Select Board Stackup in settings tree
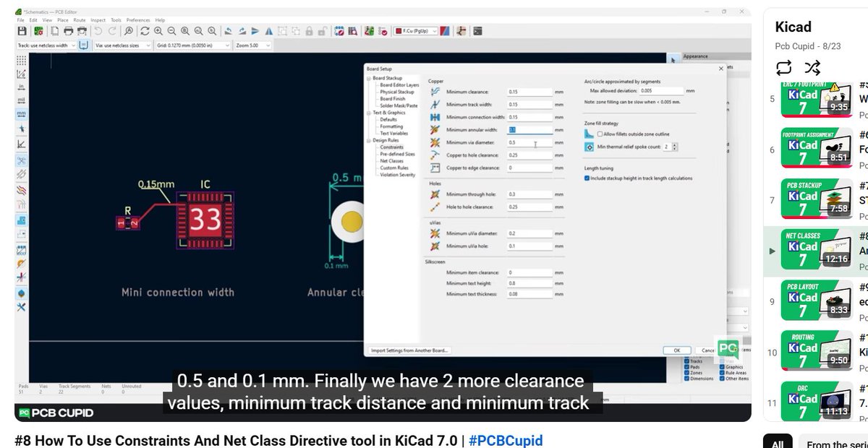The image size is (868, 448). 387,78
